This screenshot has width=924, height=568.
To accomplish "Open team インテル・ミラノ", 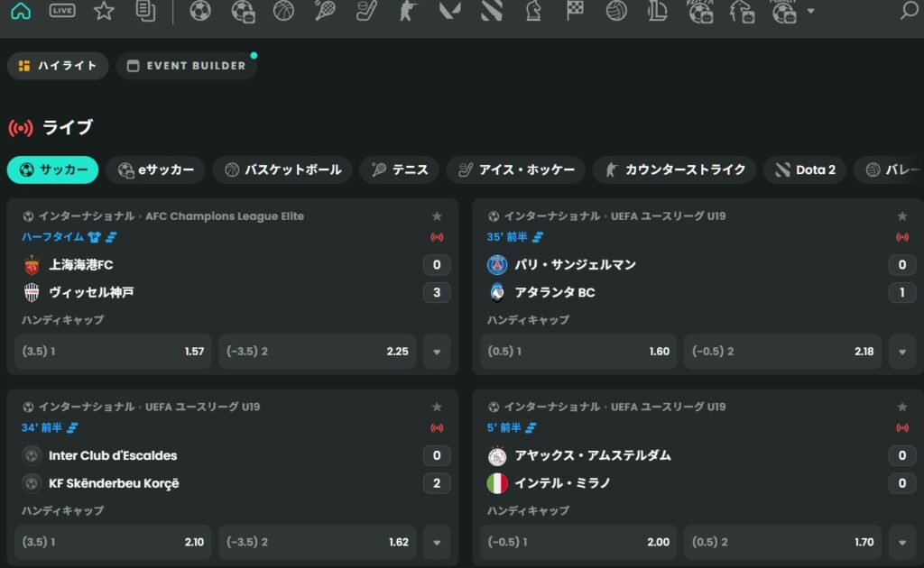I will [562, 483].
